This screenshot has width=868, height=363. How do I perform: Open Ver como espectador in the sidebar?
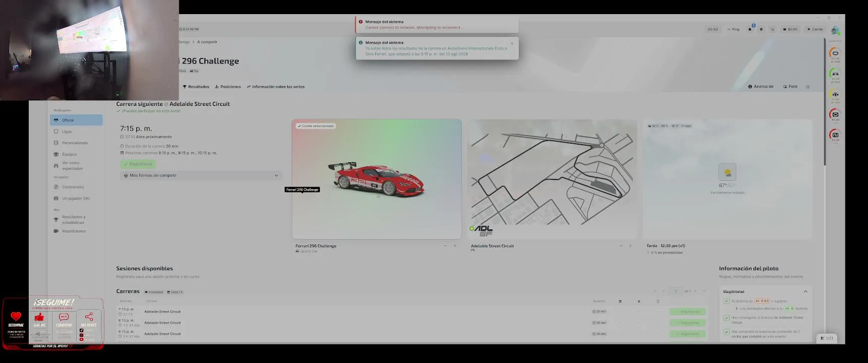[76, 166]
